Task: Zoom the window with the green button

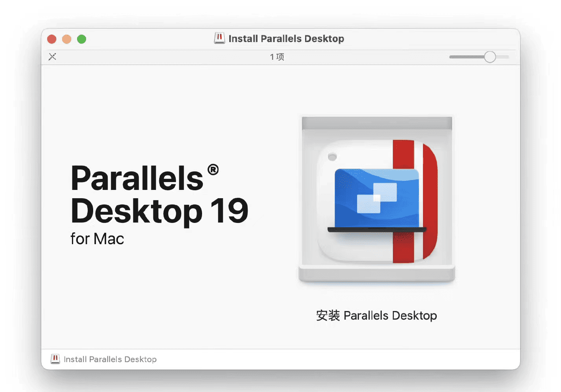Action: 81,39
